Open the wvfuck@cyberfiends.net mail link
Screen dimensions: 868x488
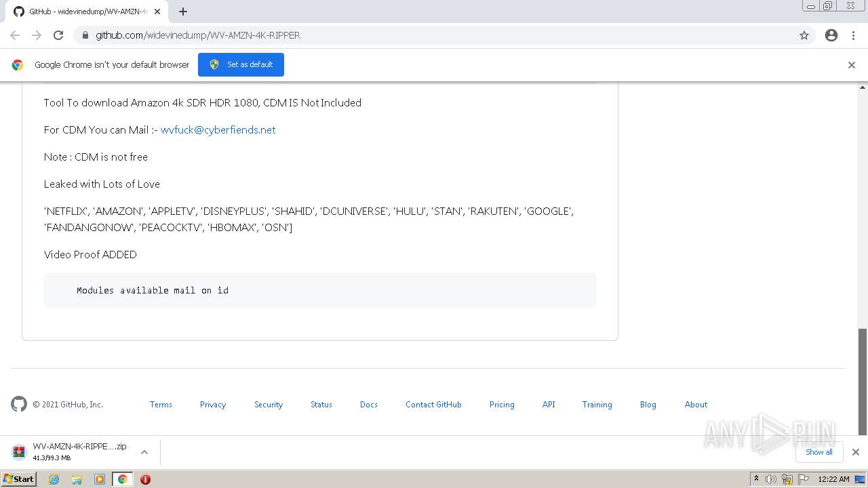pyautogui.click(x=218, y=129)
